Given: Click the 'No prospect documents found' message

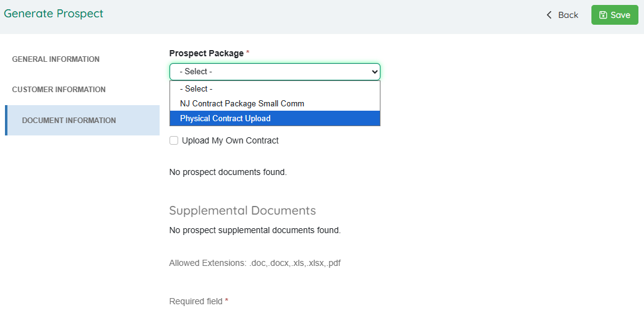Looking at the screenshot, I should pyautogui.click(x=228, y=172).
